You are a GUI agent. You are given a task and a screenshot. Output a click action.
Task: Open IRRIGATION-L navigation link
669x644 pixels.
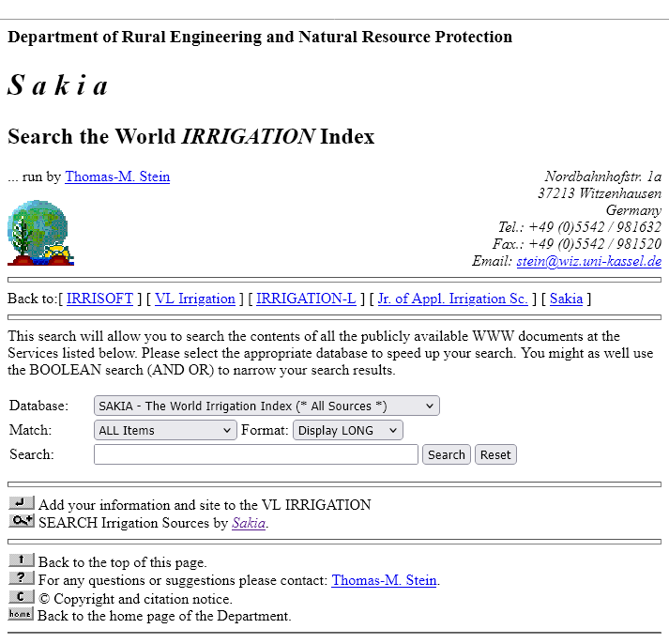tap(306, 299)
